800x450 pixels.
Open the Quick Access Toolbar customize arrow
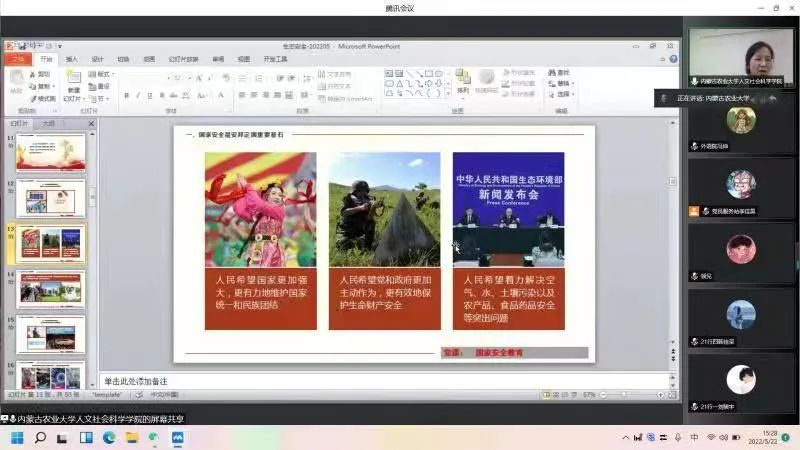[60, 46]
